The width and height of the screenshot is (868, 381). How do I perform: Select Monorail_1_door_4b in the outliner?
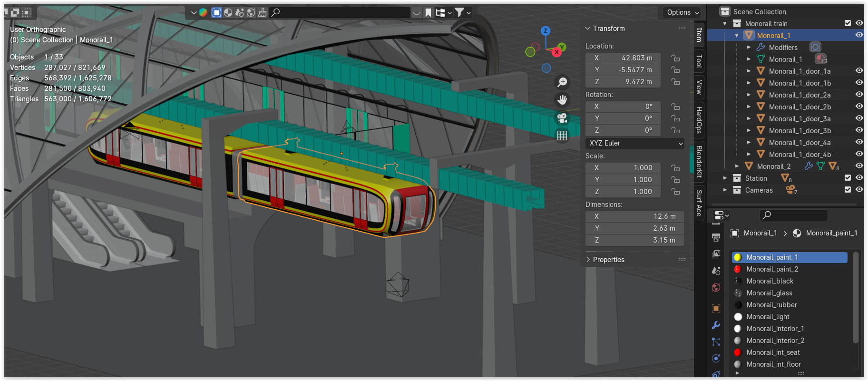[x=800, y=155]
